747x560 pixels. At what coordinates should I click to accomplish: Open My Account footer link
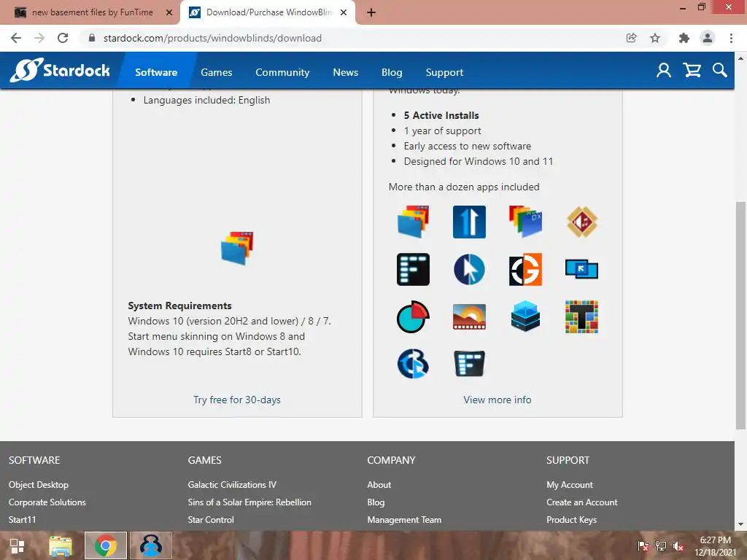pyautogui.click(x=570, y=485)
